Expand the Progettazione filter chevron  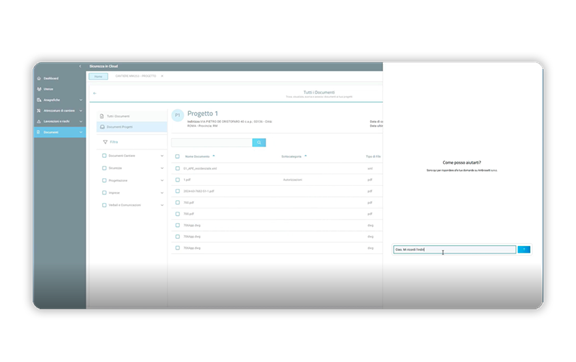point(162,180)
